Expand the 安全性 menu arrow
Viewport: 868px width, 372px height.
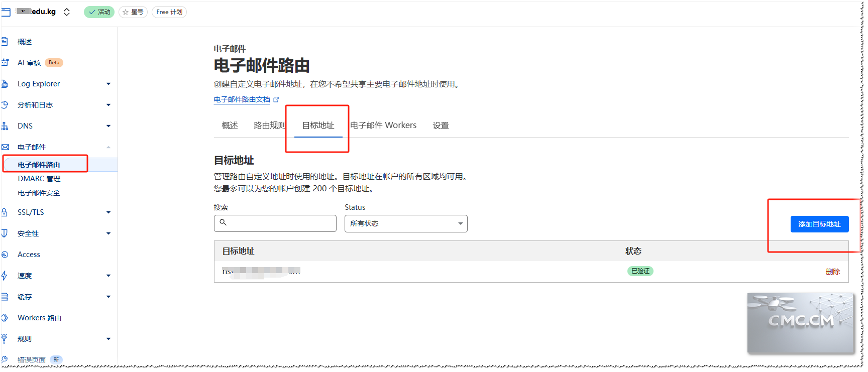click(108, 233)
